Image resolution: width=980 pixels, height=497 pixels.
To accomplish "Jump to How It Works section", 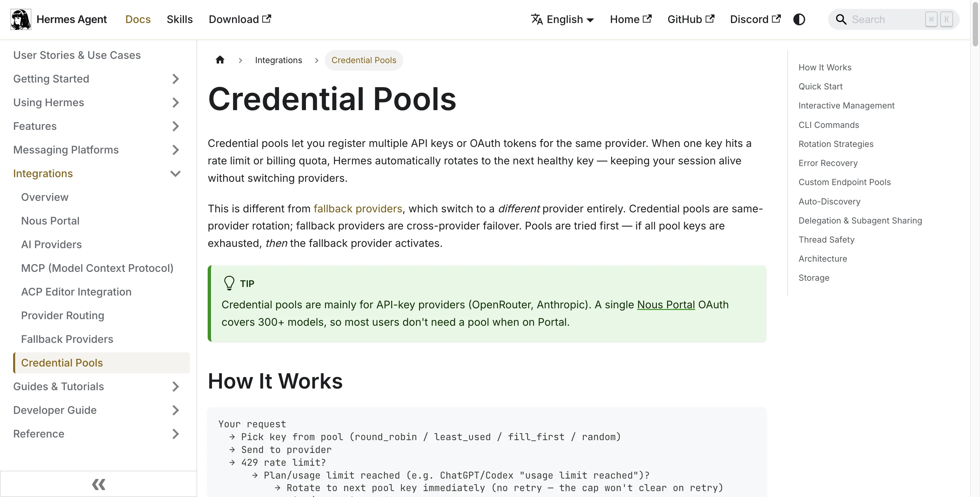I will [x=825, y=67].
